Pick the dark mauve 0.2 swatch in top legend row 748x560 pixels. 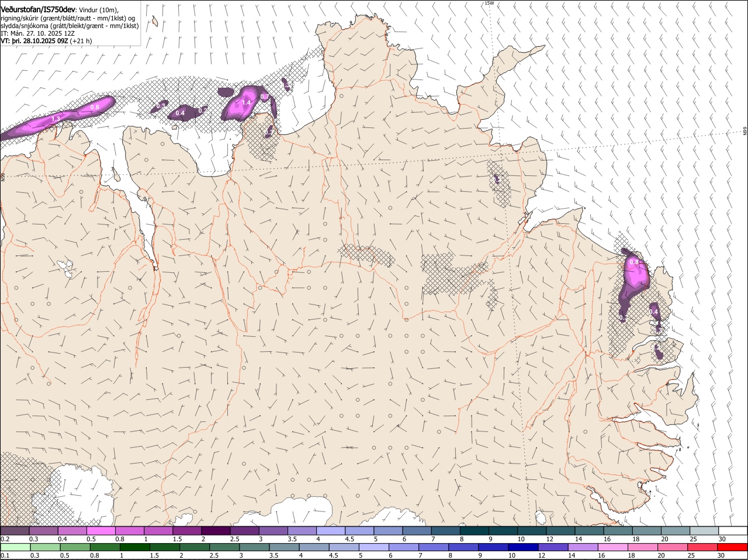coord(15,530)
